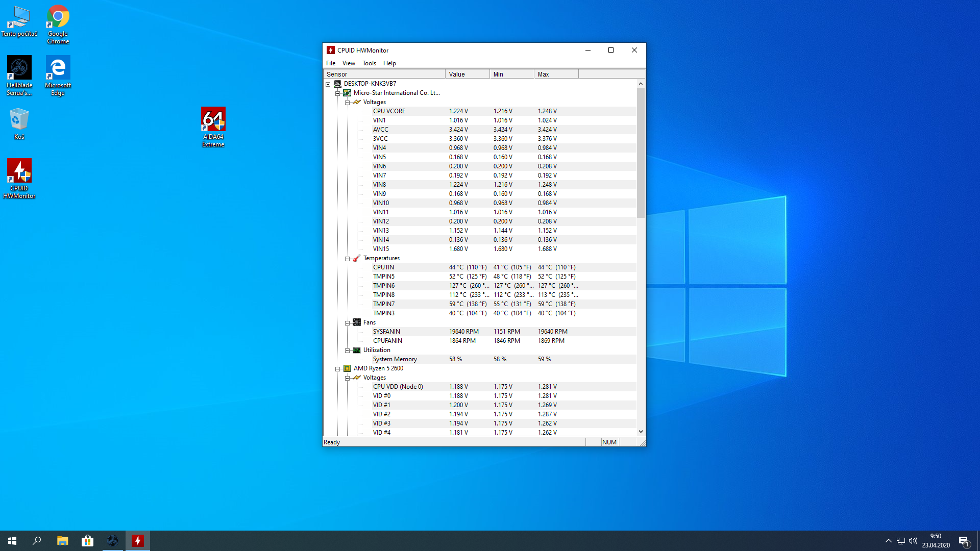Collapse the Utilization section

347,350
